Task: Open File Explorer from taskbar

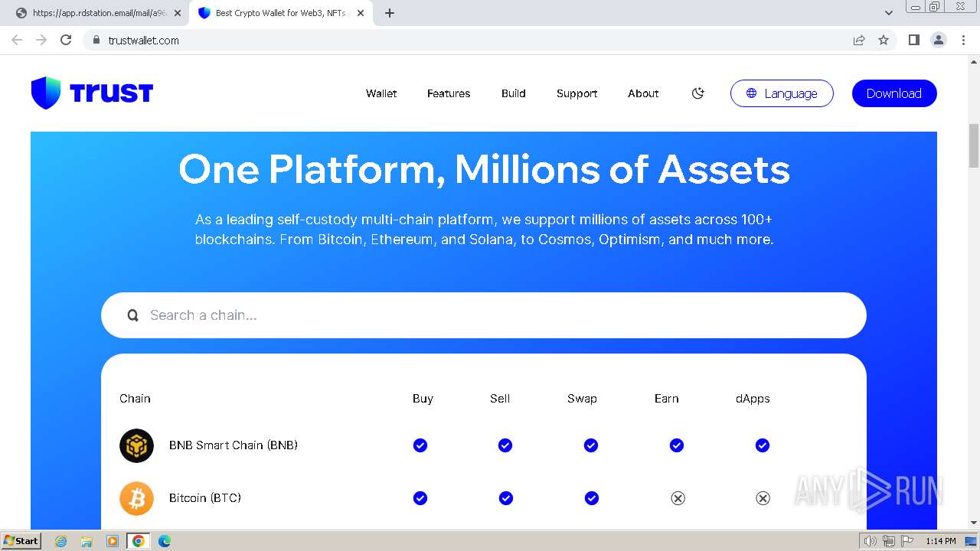Action: [x=87, y=541]
